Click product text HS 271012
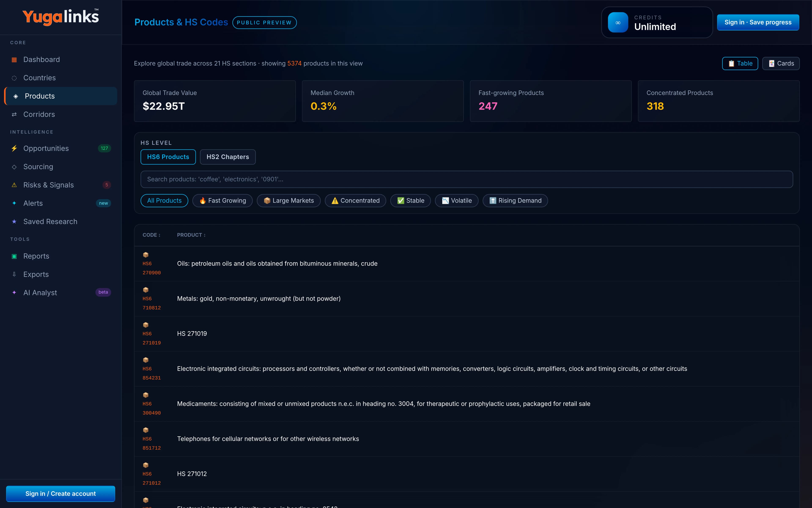 coord(192,474)
